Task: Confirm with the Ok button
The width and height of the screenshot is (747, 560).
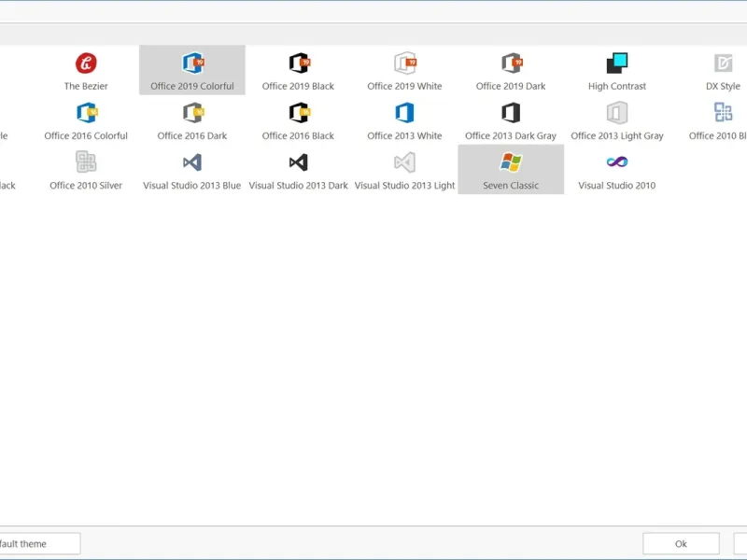Action: tap(681, 543)
